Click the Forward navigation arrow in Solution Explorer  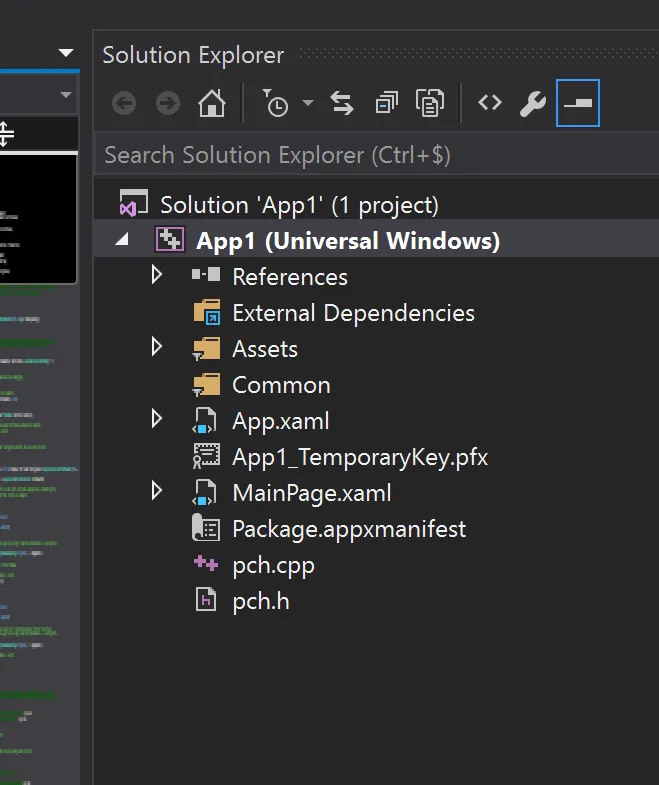coord(168,104)
